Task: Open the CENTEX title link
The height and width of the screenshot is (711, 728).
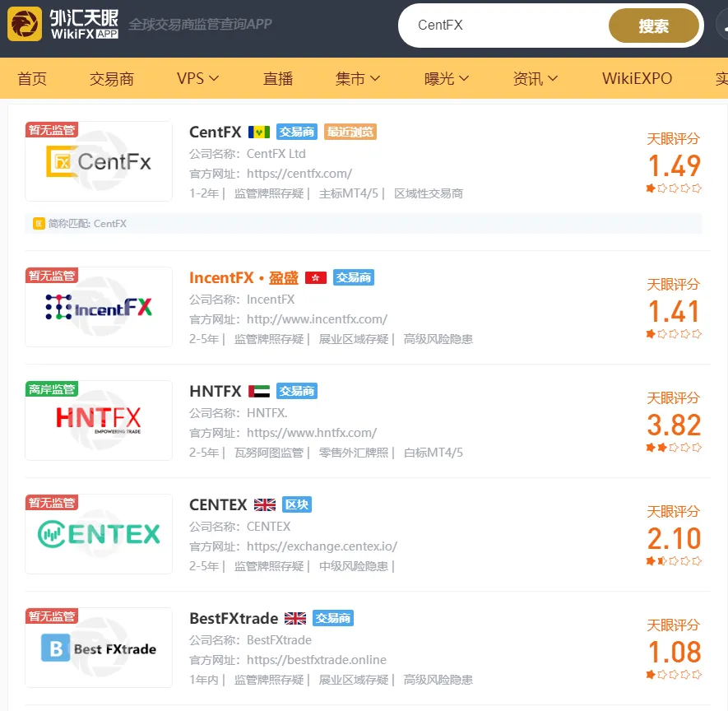Action: [218, 504]
